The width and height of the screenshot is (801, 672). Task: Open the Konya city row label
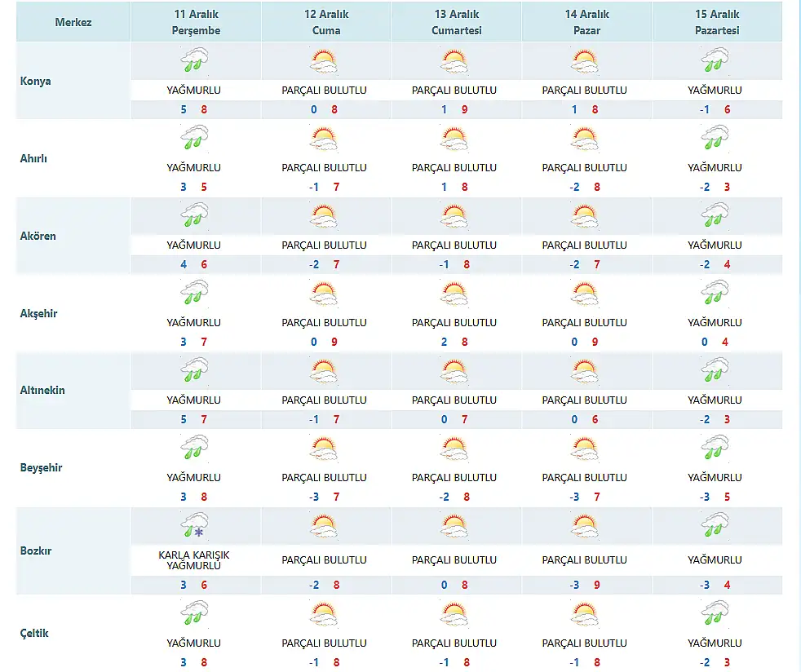[36, 82]
